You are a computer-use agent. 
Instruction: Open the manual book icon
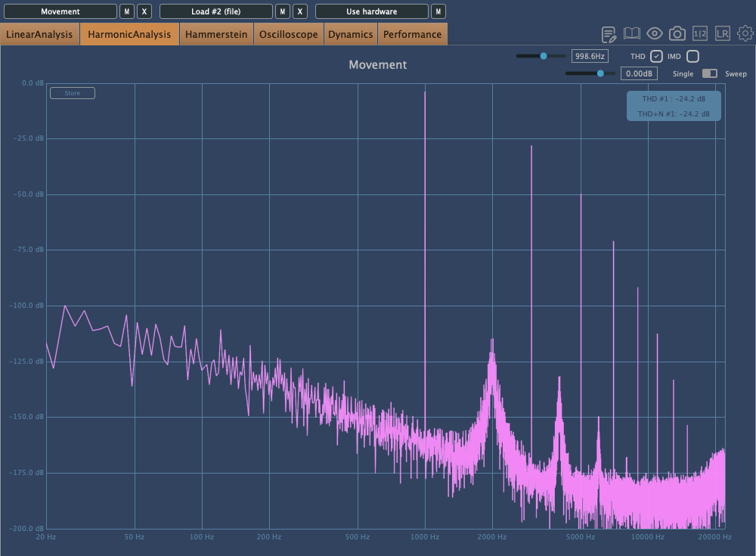632,34
